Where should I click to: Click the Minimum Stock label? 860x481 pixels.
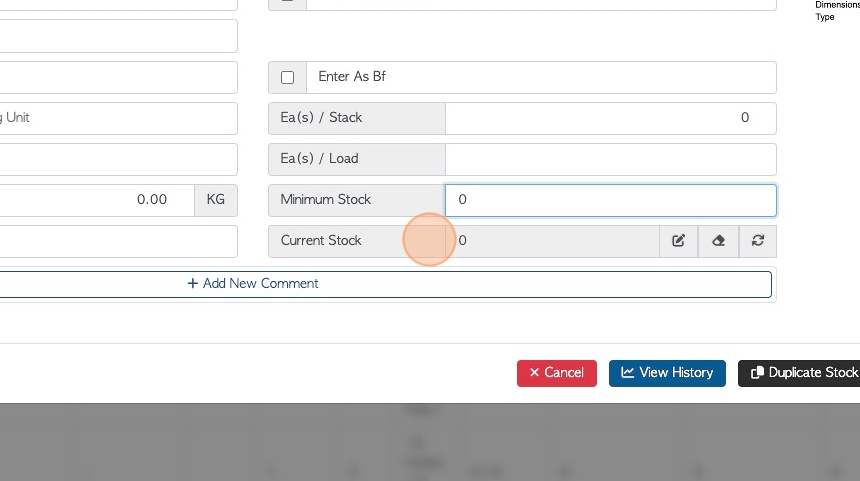(x=325, y=200)
